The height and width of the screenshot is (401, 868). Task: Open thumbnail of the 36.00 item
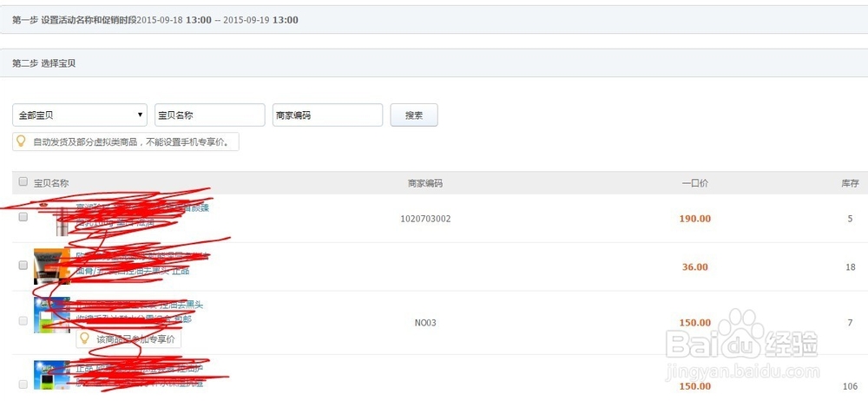click(x=52, y=266)
